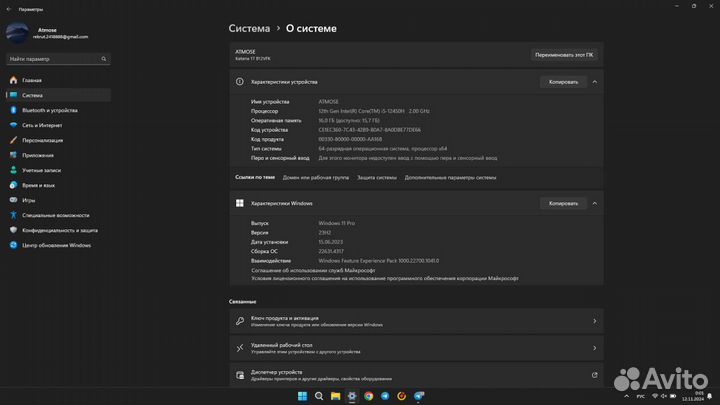Open Персонализация settings
This screenshot has width=720, height=405.
(x=58, y=140)
